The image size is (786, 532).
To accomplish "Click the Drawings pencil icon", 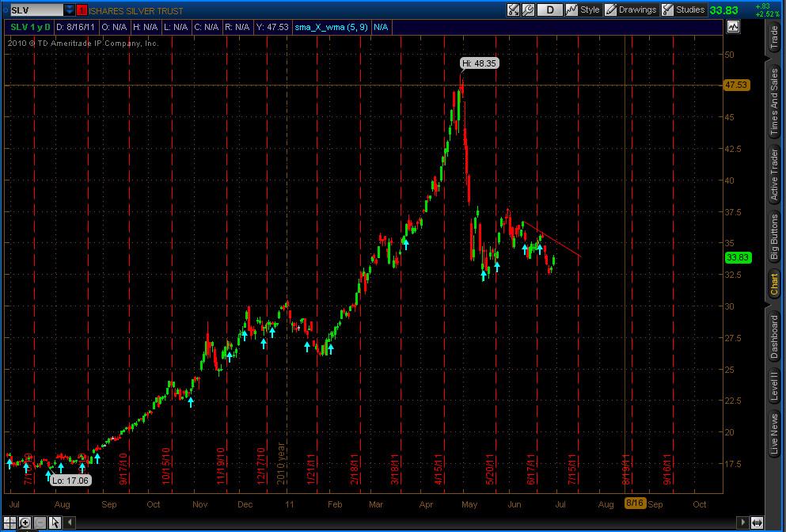I will coord(610,10).
